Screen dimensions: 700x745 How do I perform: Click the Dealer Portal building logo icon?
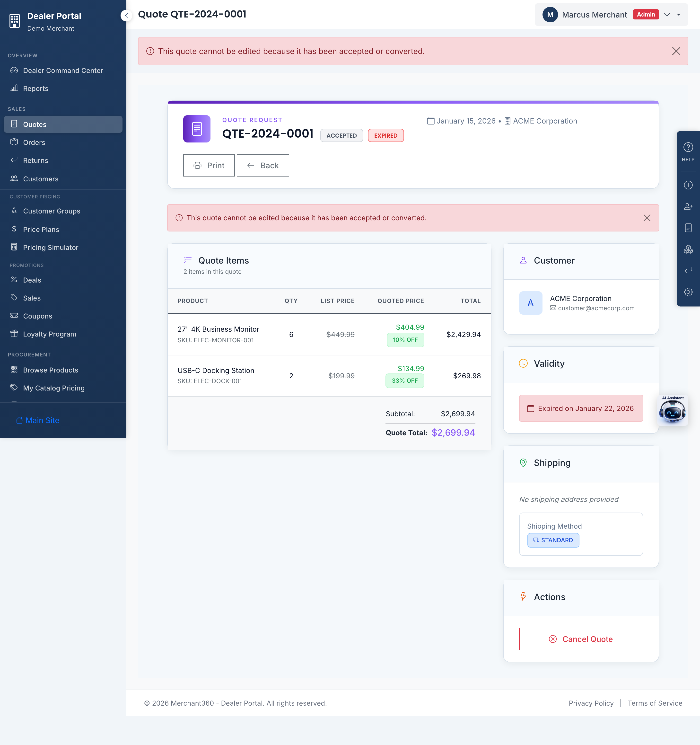coord(15,21)
